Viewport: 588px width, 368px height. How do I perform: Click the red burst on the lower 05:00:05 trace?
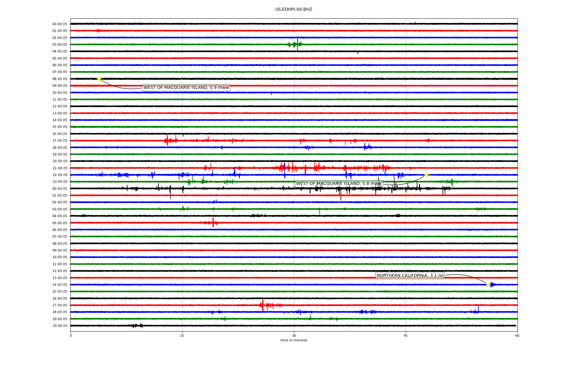(213, 223)
